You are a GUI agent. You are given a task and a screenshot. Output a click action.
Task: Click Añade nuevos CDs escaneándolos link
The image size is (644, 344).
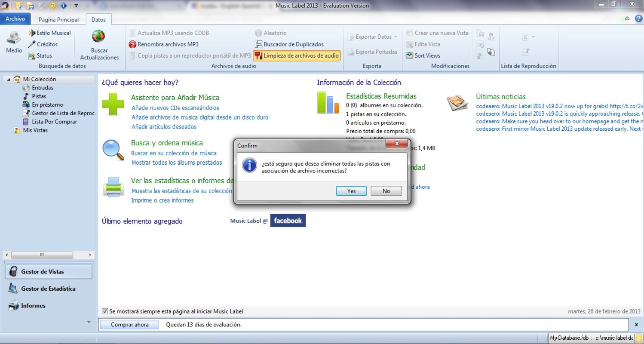click(x=175, y=108)
